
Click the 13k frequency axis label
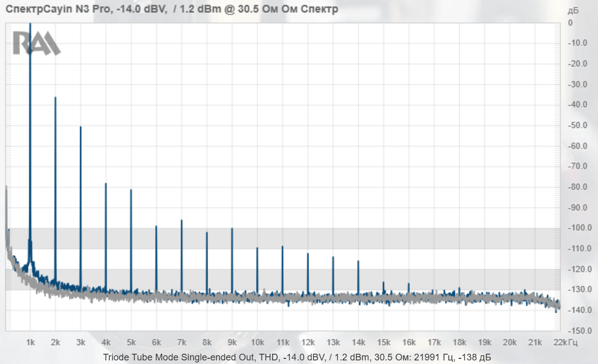coord(333,342)
